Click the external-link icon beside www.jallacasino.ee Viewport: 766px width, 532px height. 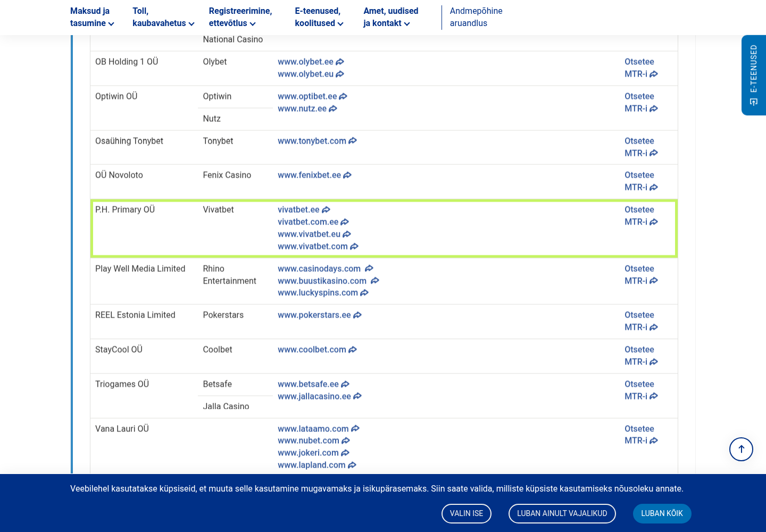click(357, 396)
